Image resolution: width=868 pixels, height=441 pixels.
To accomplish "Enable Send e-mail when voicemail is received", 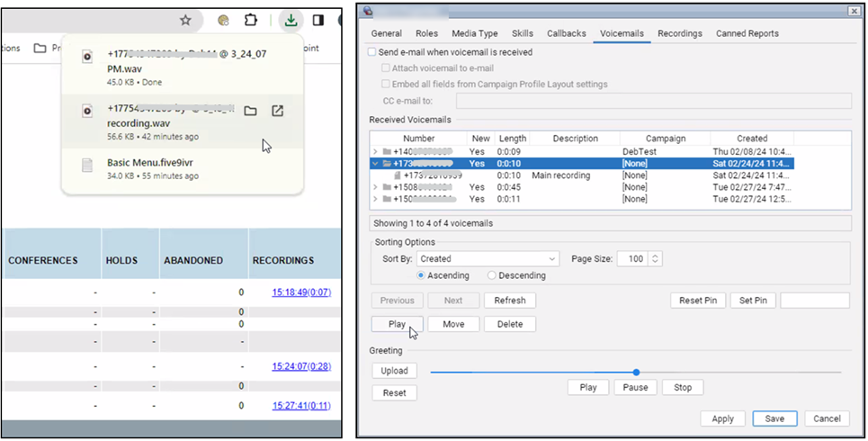I will (x=372, y=52).
